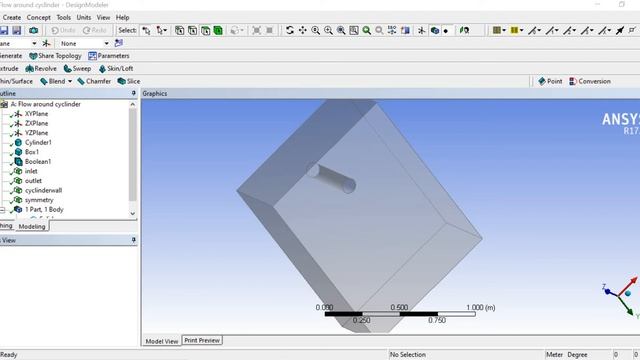Click the Image Capture camera icon
The width and height of the screenshot is (640, 360).
point(33,30)
